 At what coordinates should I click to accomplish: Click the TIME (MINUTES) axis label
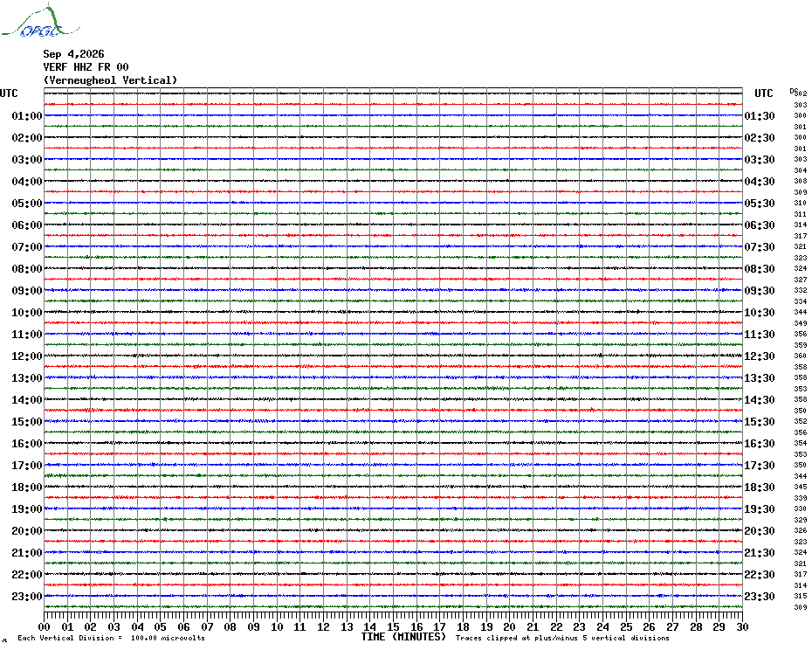[x=403, y=637]
